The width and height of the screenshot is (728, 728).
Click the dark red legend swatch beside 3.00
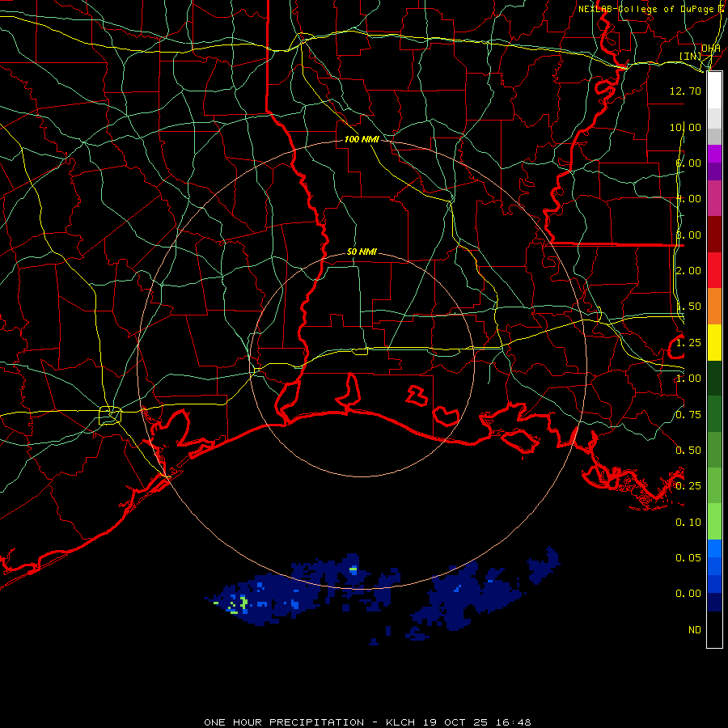coord(714,235)
